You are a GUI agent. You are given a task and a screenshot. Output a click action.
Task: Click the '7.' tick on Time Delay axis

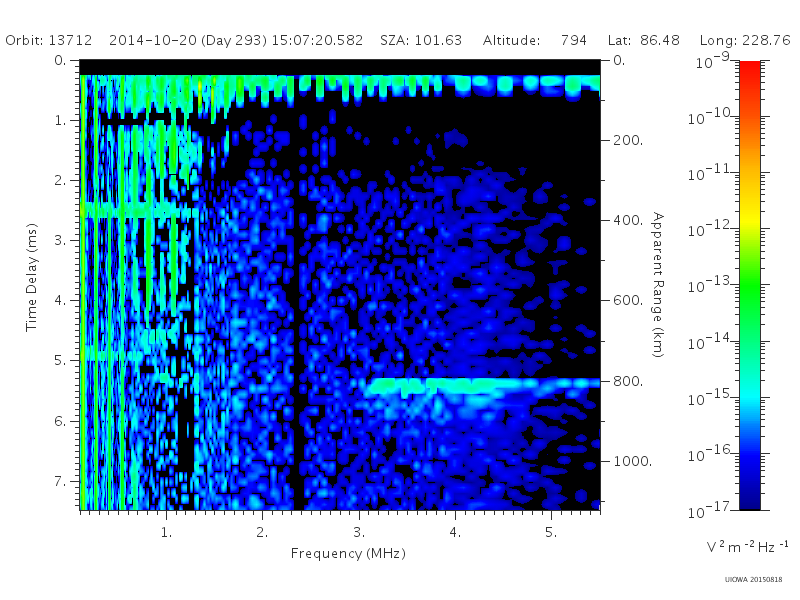coord(60,481)
